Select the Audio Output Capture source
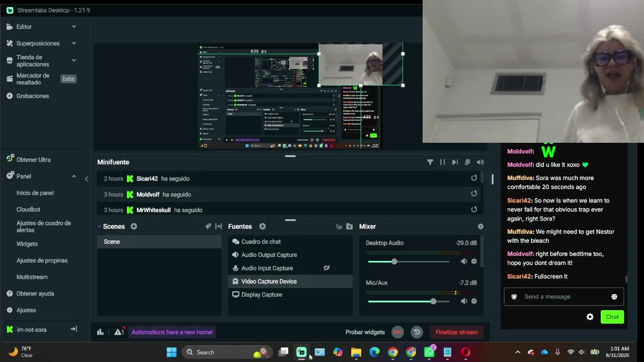The image size is (644, 362). pyautogui.click(x=290, y=255)
